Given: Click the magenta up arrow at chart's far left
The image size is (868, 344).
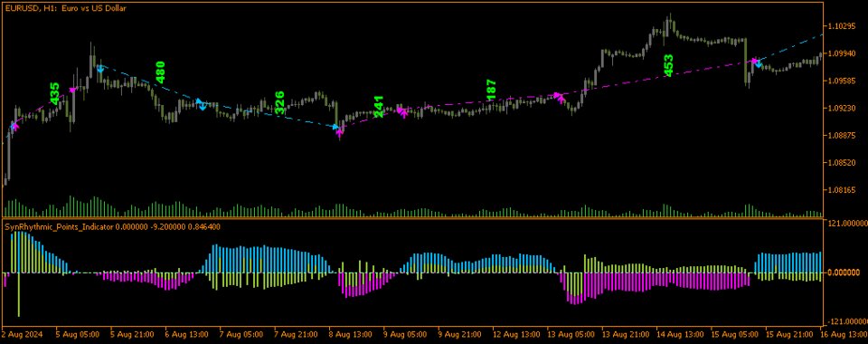Looking at the screenshot, I should (x=15, y=127).
